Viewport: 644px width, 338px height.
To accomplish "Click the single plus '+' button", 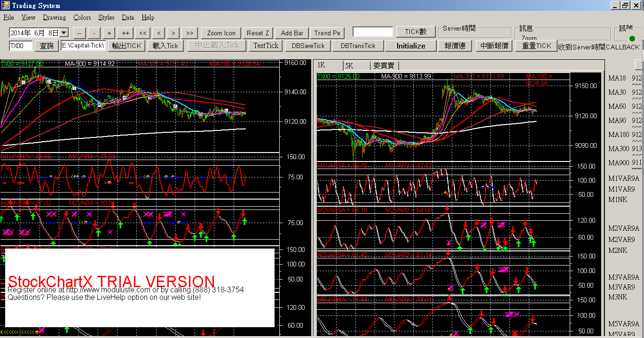I will click(110, 33).
